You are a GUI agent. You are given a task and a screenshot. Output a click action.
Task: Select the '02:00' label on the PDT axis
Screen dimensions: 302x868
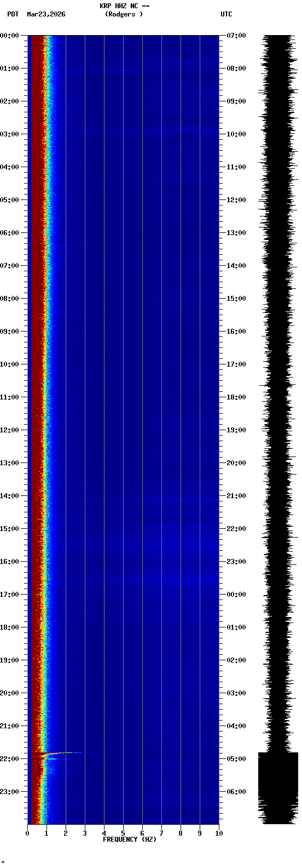[x=9, y=101]
